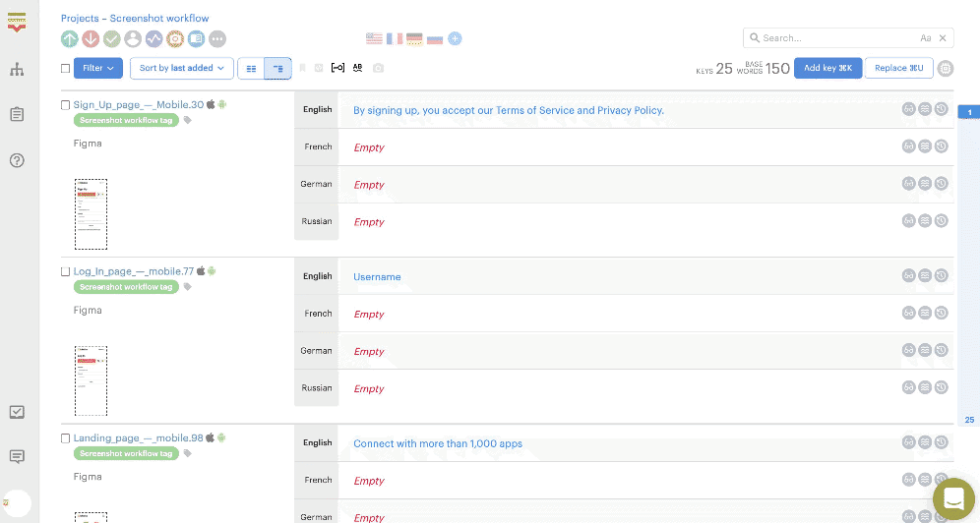
Task: Toggle the placeholders bracket-key icon
Action: click(x=337, y=68)
